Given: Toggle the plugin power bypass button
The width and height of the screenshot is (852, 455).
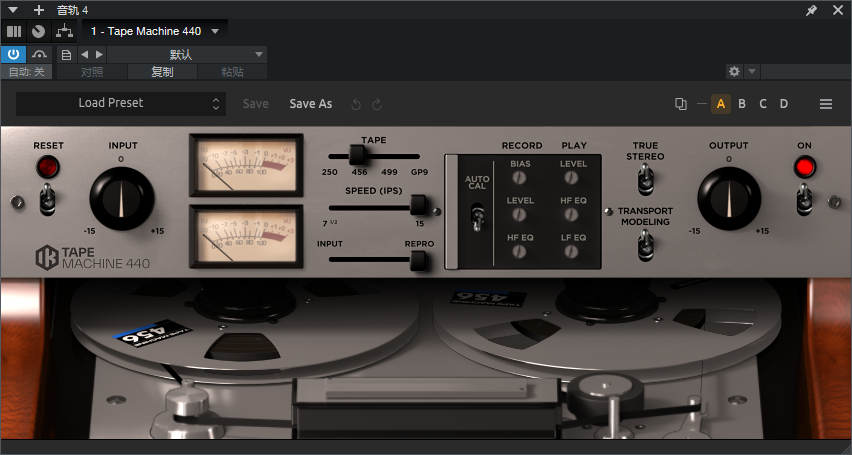Looking at the screenshot, I should tap(14, 54).
